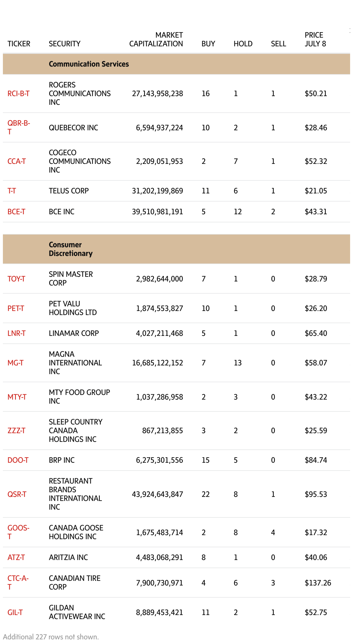Click the Market Capitalization column header
The height and width of the screenshot is (644, 353).
tap(156, 39)
